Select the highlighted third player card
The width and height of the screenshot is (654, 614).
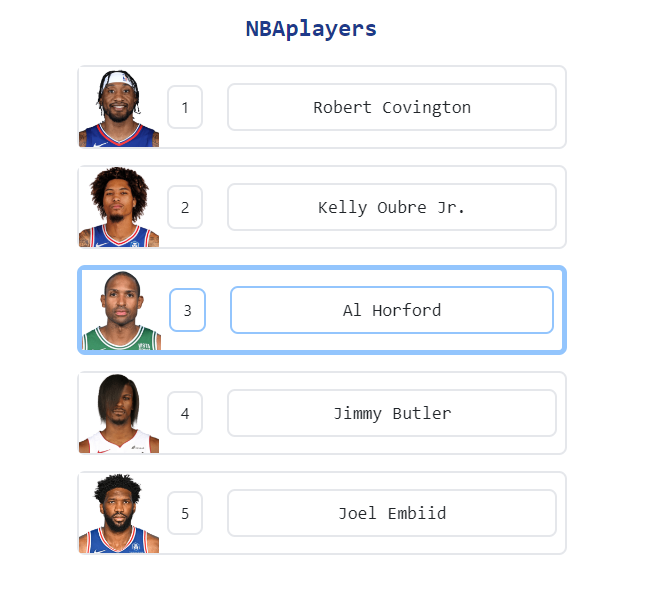322,310
